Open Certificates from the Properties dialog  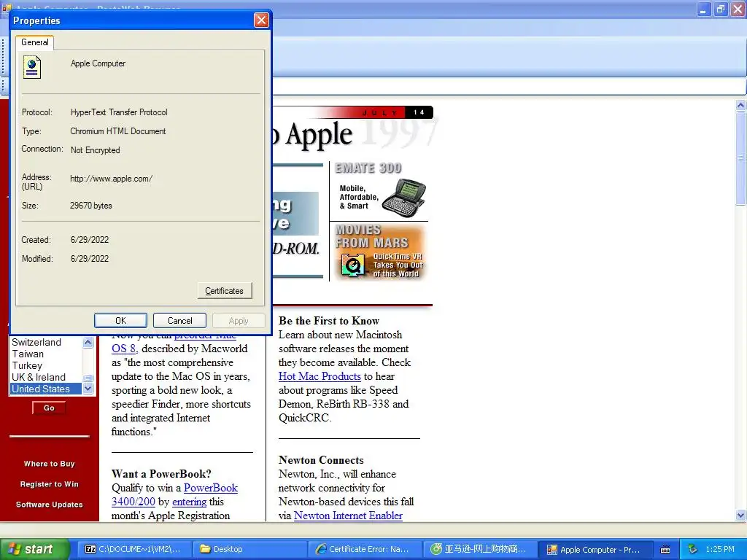point(225,290)
